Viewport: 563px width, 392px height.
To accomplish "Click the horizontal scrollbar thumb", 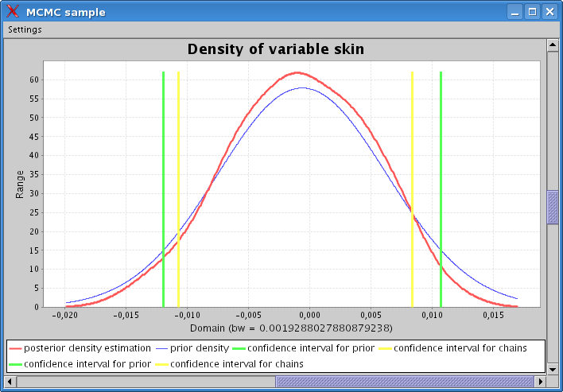I will coord(405,381).
